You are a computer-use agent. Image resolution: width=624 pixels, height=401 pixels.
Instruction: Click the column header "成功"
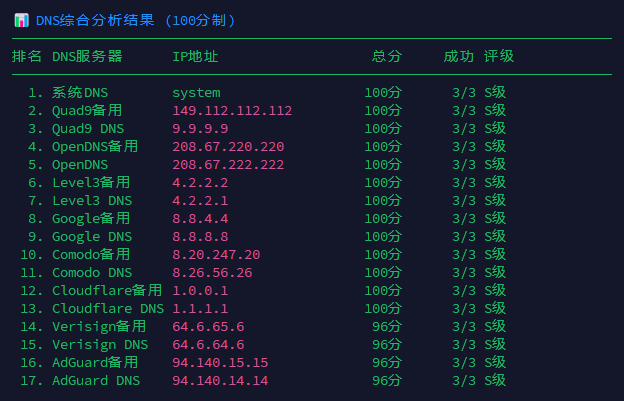point(458,56)
